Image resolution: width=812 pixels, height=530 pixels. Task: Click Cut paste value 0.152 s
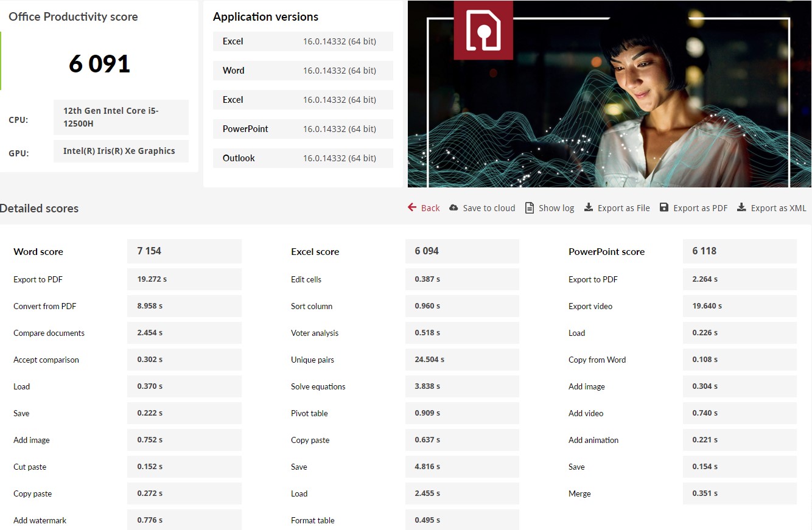184,467
